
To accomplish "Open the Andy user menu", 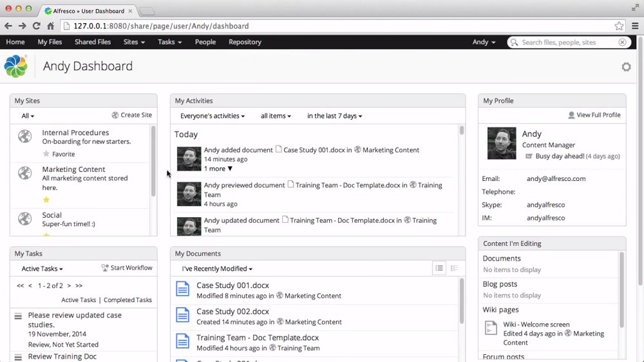I will click(484, 42).
